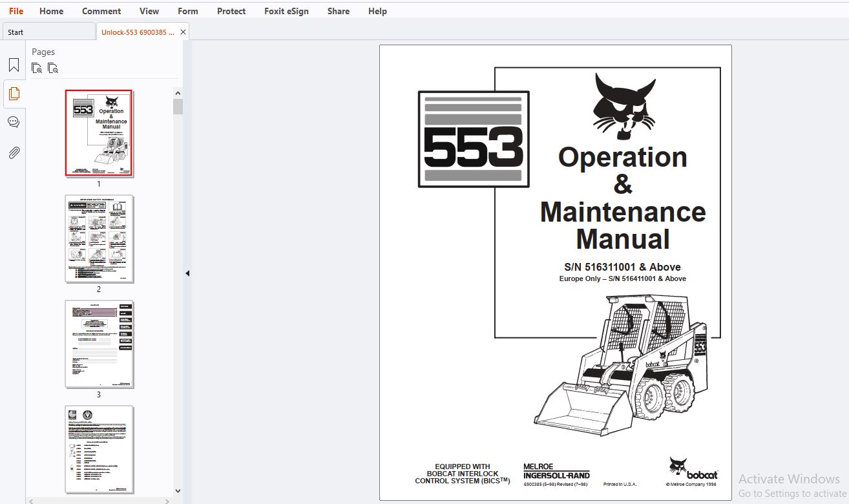The image size is (849, 504).
Task: Switch to the Home ribbon tab
Action: (x=52, y=11)
